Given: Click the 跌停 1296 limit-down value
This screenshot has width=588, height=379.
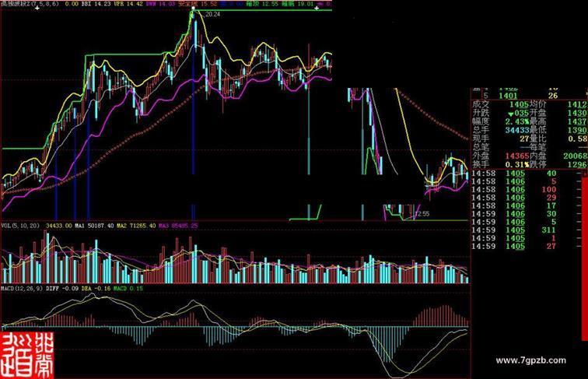Looking at the screenshot, I should 577,164.
